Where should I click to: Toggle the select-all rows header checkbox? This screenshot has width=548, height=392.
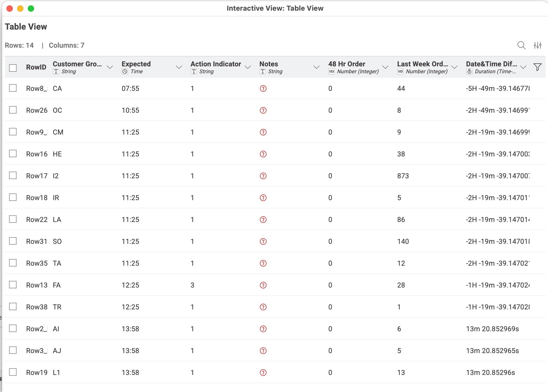[13, 68]
